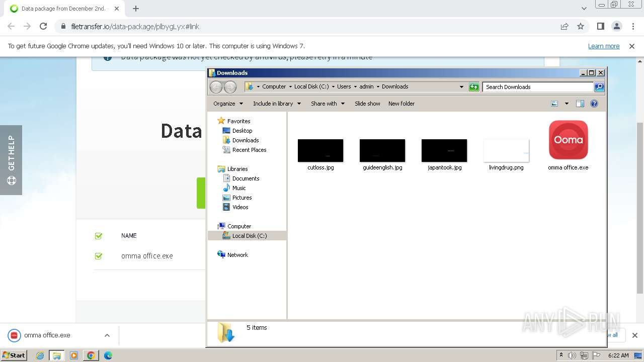Select japantook.jpg thumbnail
The image size is (644, 362).
pyautogui.click(x=444, y=151)
